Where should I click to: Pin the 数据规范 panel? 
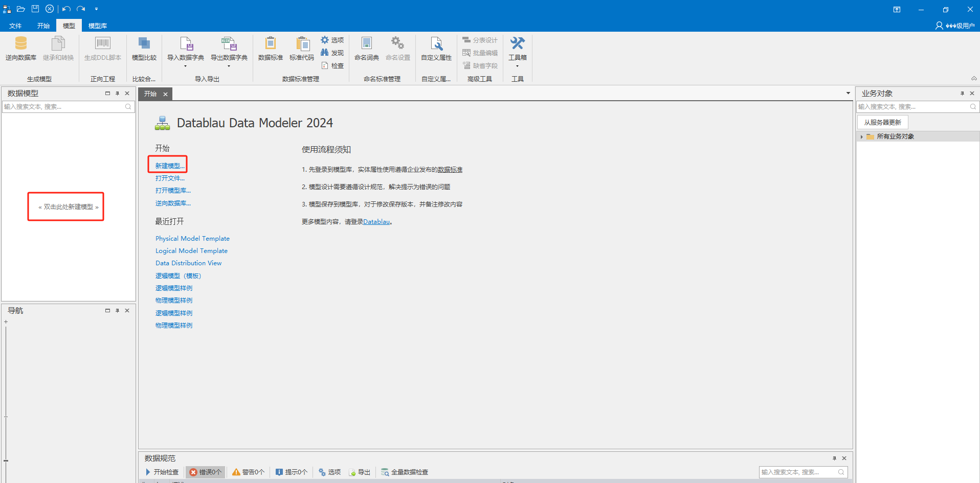834,458
